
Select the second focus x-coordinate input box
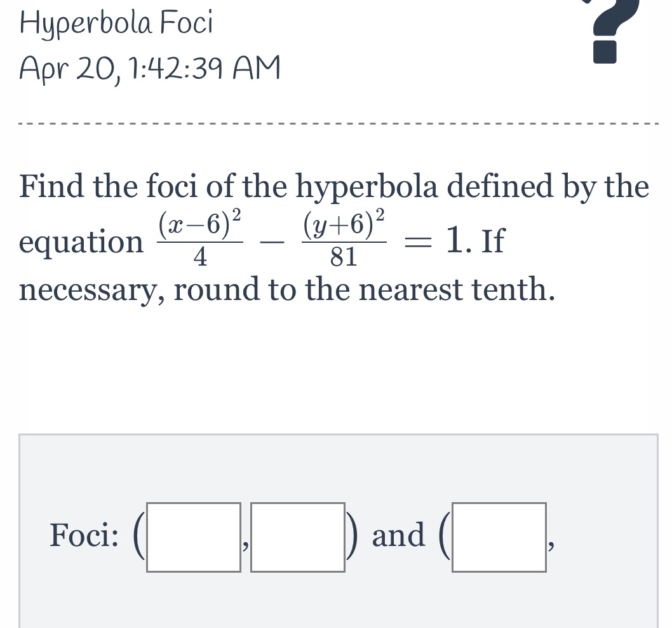click(499, 537)
